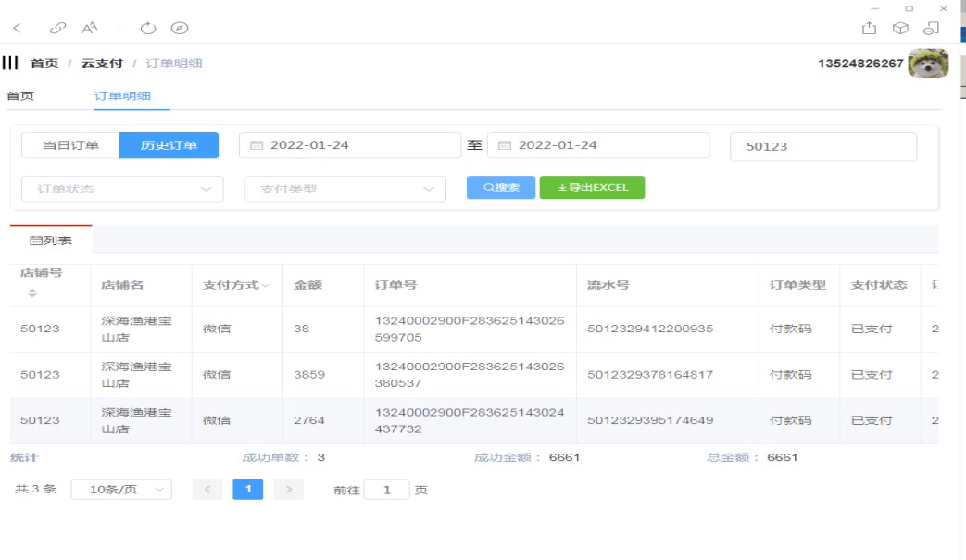This screenshot has height=560, width=966.
Task: Click the share icon at top right
Action: point(869,28)
